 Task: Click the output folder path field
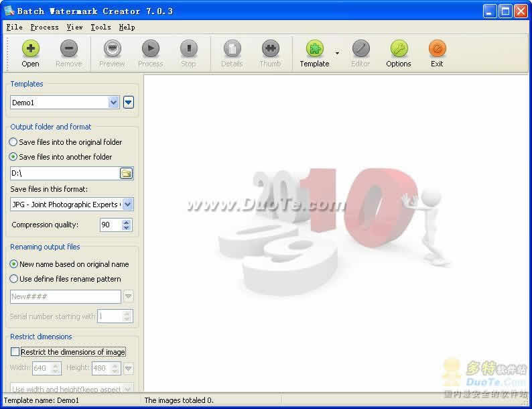pos(64,174)
